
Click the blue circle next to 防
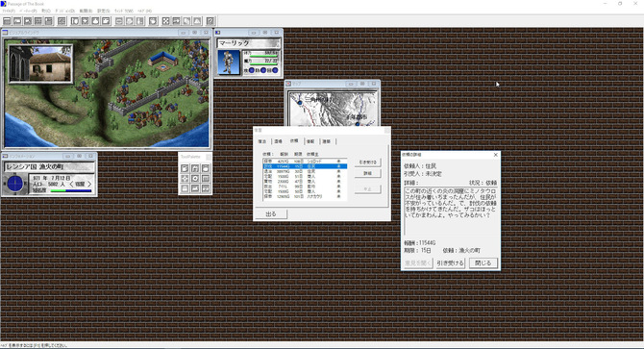point(263,70)
